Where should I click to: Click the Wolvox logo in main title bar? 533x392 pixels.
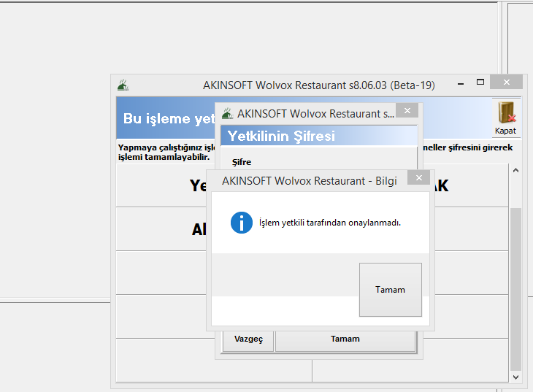[x=123, y=85]
